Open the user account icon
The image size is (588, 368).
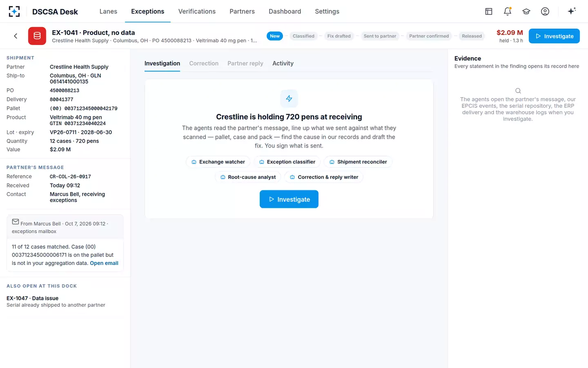(545, 11)
